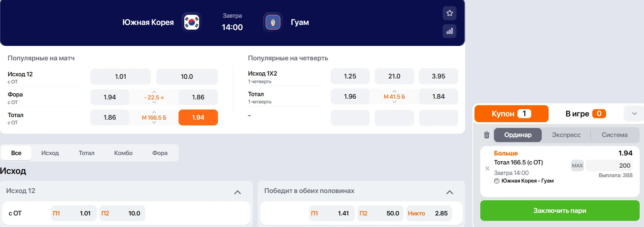Click the Guam emblem icon
644x227 pixels.
click(272, 22)
